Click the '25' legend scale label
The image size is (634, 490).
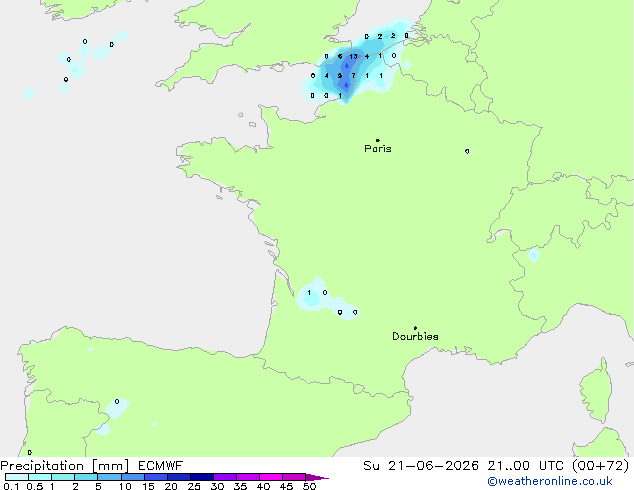[x=194, y=486]
